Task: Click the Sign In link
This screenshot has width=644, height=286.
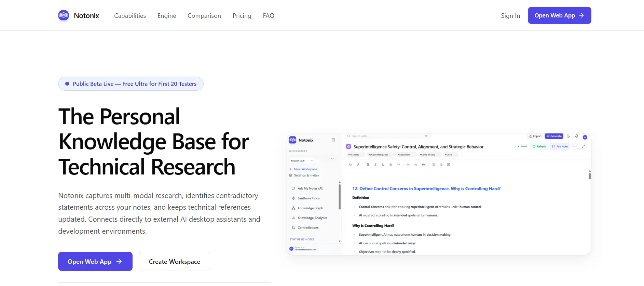Action: (510, 16)
